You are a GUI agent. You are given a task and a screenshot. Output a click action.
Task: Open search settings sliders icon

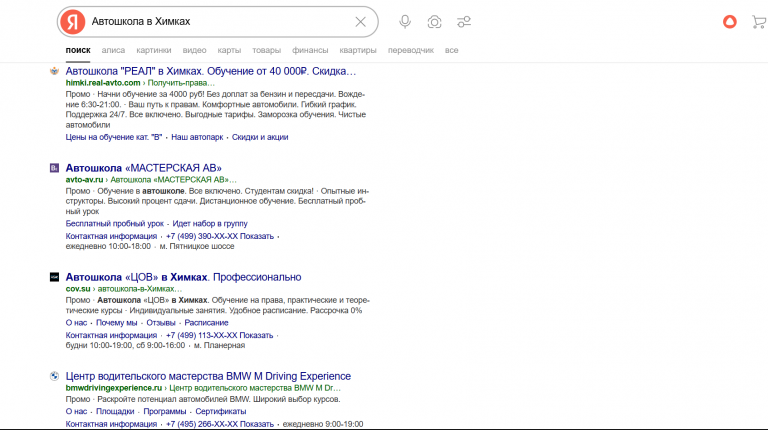[464, 22]
